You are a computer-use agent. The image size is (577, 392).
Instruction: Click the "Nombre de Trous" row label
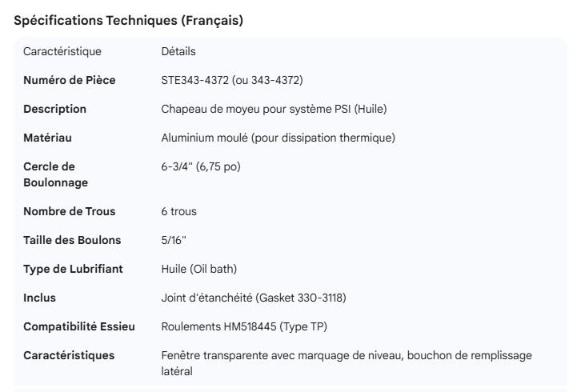[x=69, y=211]
